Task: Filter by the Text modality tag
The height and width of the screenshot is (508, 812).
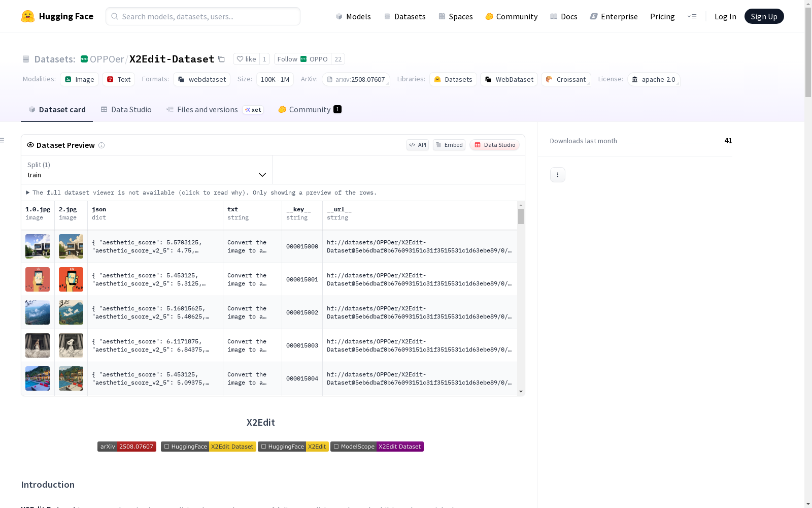Action: click(119, 79)
